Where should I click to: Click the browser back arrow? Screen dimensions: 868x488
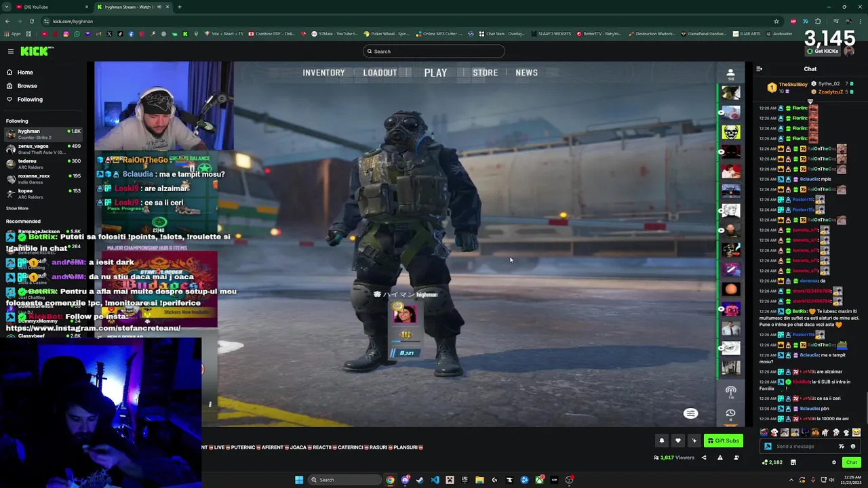tap(8, 21)
